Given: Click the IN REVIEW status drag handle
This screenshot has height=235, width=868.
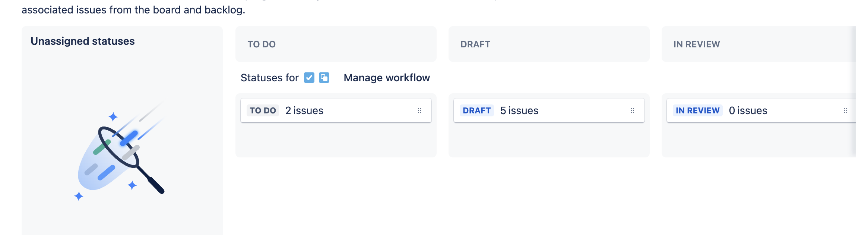Looking at the screenshot, I should 846,110.
